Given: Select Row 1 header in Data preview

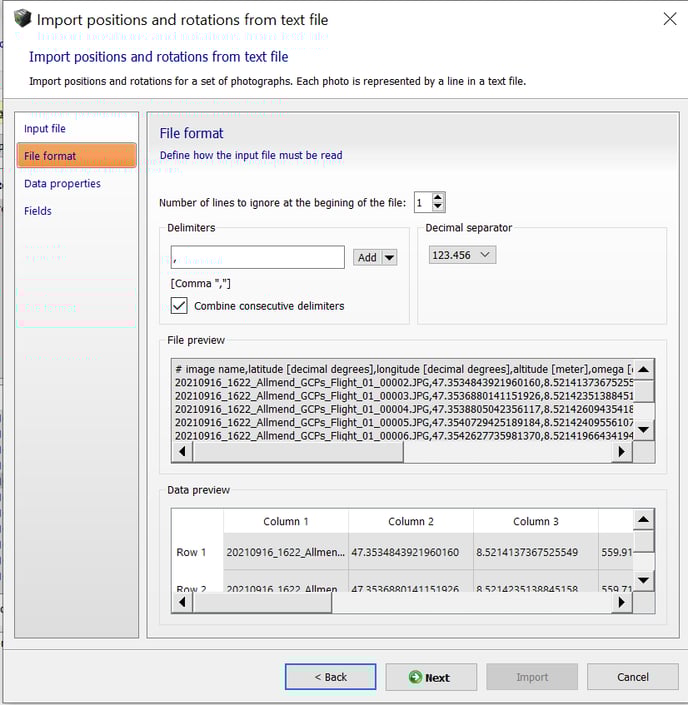Looking at the screenshot, I should [197, 552].
